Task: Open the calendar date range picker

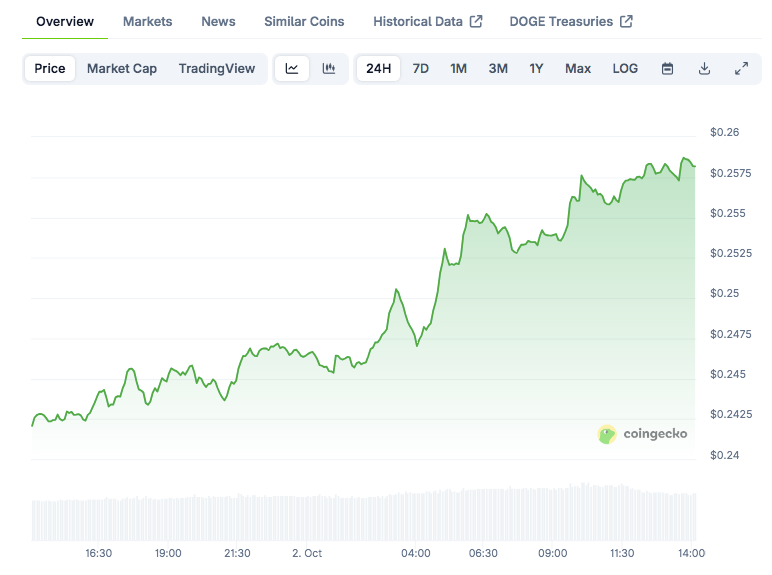Action: (x=667, y=69)
